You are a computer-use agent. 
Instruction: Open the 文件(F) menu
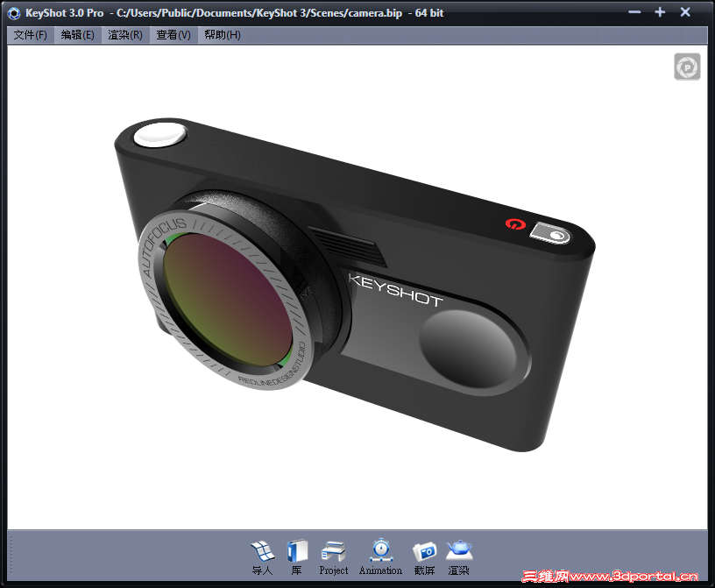(x=29, y=35)
